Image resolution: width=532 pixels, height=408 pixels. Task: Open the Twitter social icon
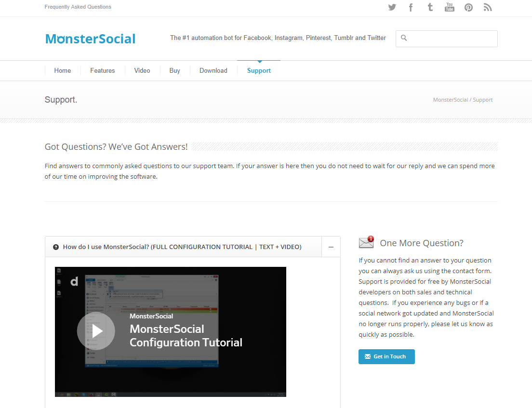click(x=392, y=7)
